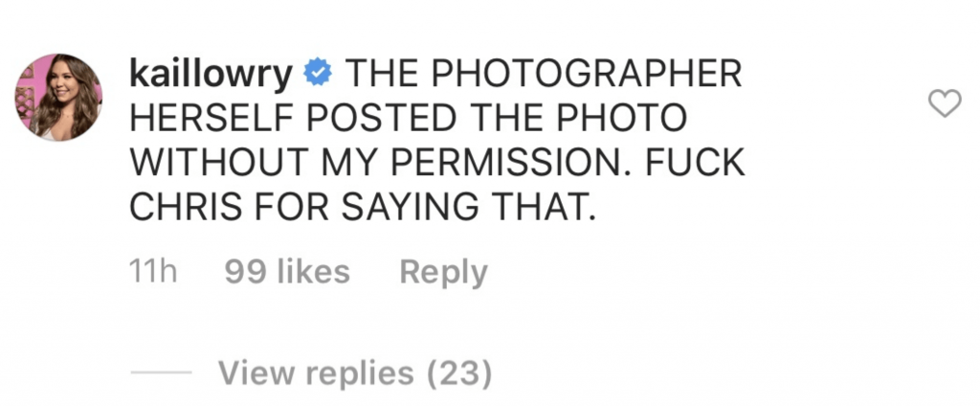Click the "11h" timestamp
The image size is (980, 407).
(153, 273)
